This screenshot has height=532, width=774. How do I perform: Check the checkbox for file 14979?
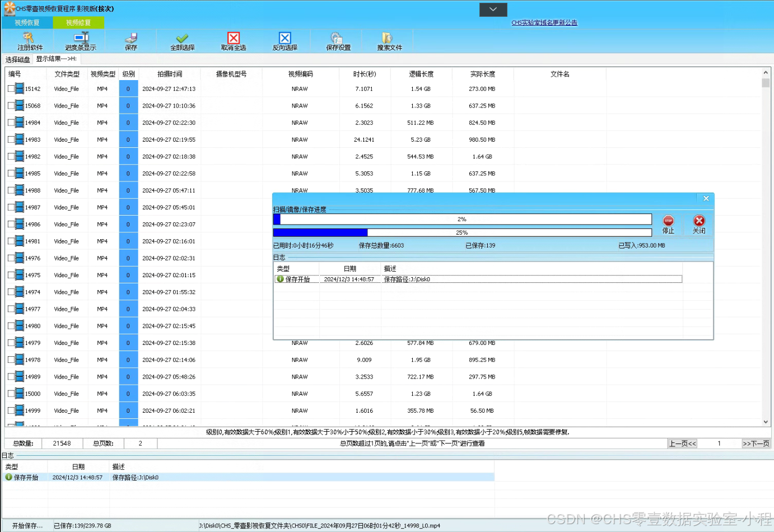tap(11, 343)
